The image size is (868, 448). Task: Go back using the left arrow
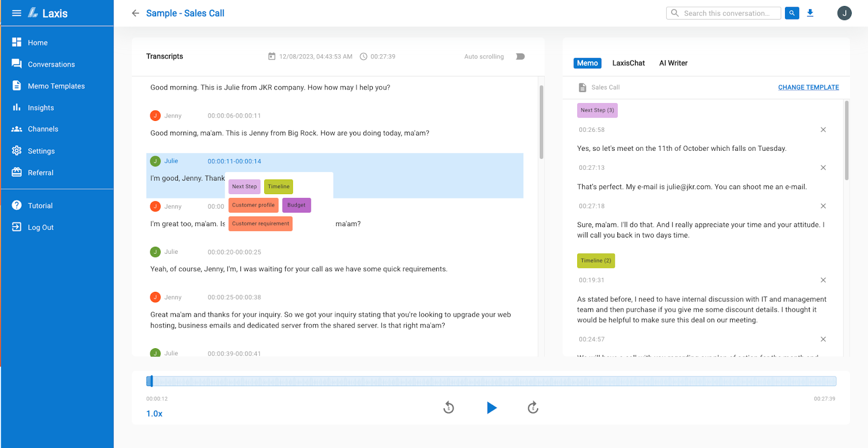point(136,13)
